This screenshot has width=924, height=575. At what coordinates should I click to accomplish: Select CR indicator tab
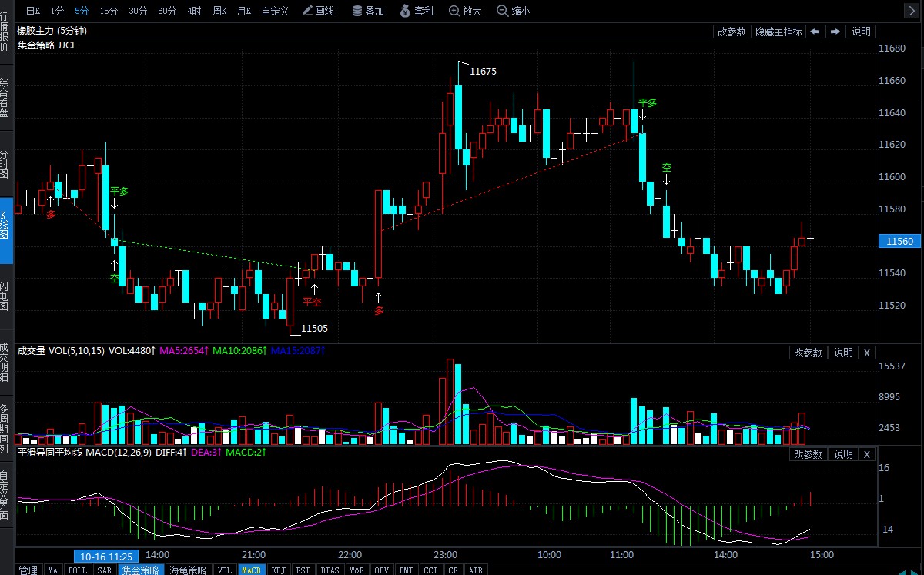click(454, 570)
